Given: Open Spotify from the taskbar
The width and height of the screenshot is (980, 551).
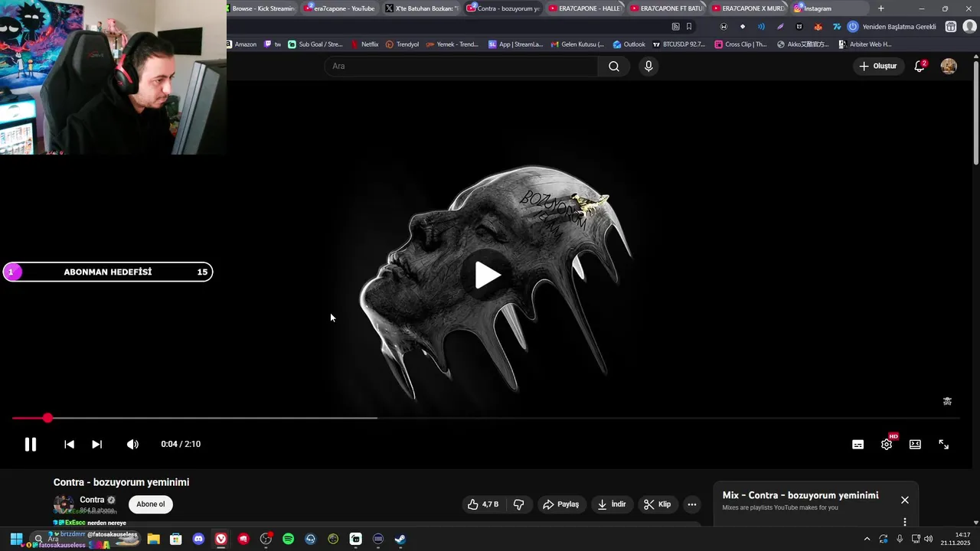Looking at the screenshot, I should pos(288,539).
